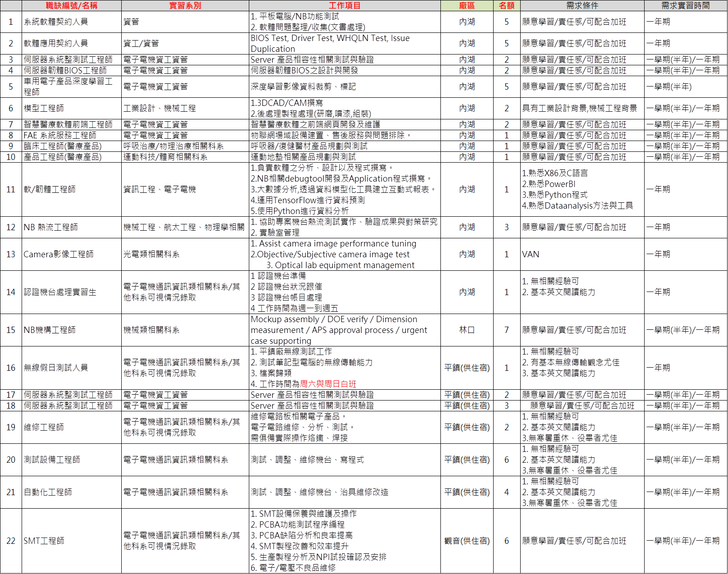Click the red 周六與周日白班 text
Viewport: 728px width, 574px height.
click(328, 384)
